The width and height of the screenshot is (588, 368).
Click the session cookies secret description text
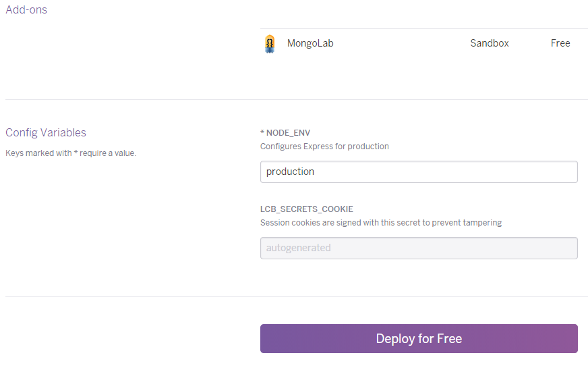(x=381, y=223)
